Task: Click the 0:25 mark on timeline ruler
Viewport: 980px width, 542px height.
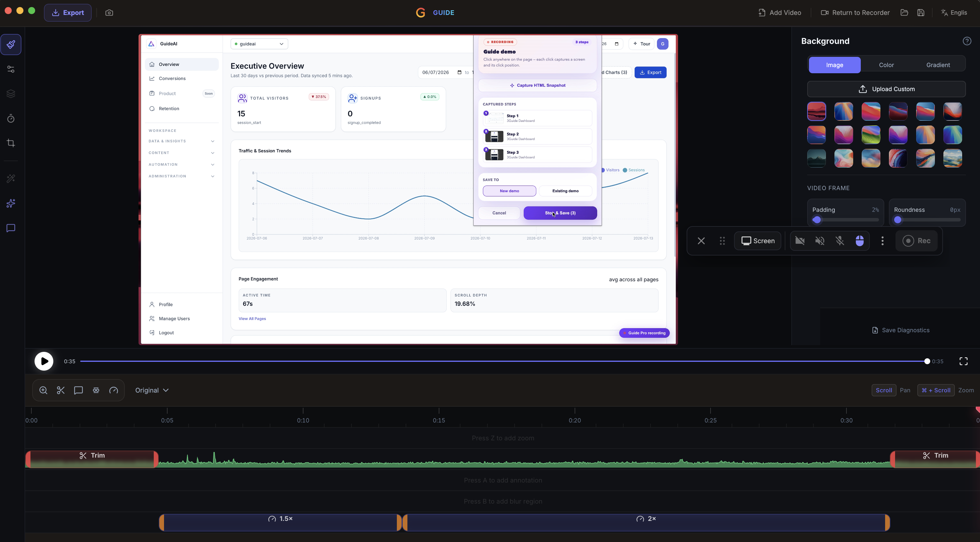Action: click(711, 420)
